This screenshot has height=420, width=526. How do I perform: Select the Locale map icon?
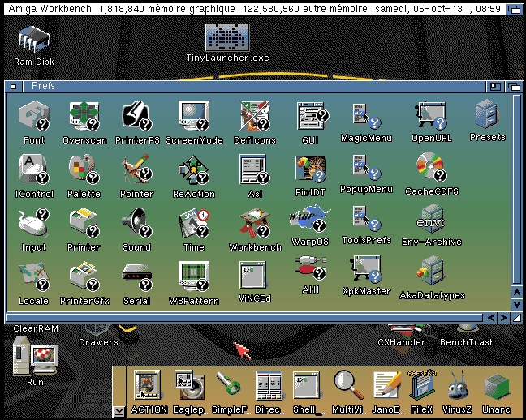point(34,276)
